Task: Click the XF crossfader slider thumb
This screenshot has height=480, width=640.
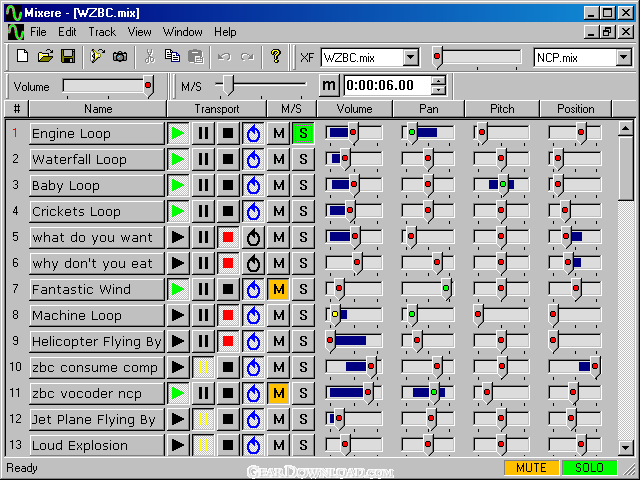Action: click(x=437, y=57)
